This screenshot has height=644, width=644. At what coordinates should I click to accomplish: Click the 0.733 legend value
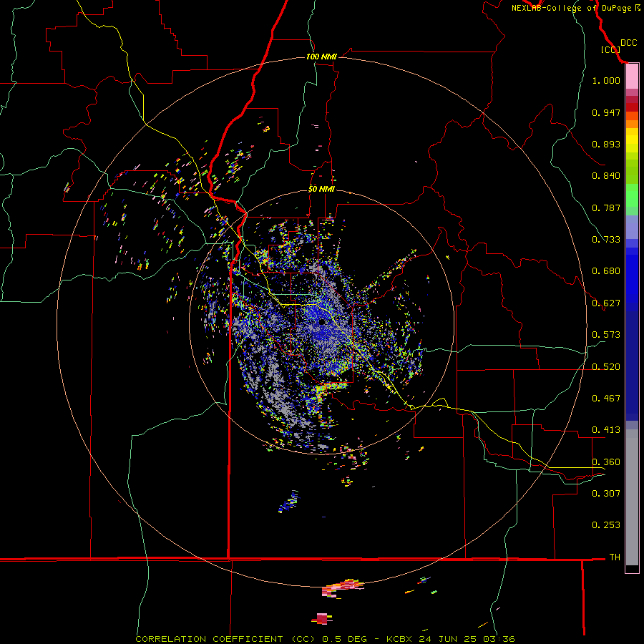point(606,240)
